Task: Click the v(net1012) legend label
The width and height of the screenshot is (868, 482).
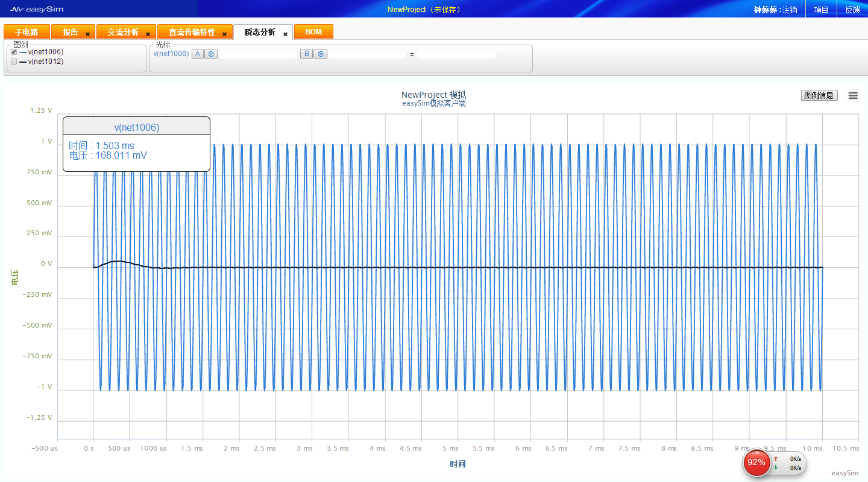Action: coord(46,62)
